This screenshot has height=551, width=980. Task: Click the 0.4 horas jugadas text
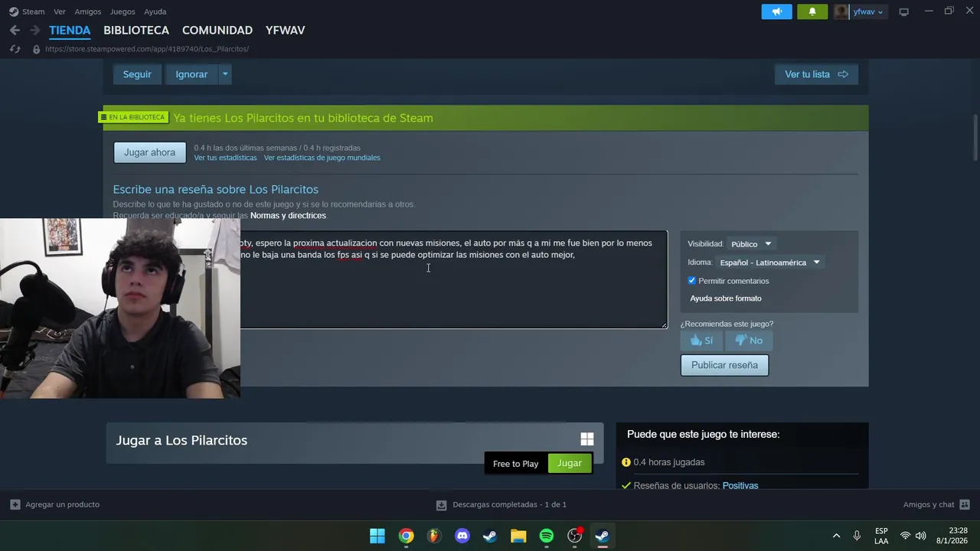(x=668, y=462)
